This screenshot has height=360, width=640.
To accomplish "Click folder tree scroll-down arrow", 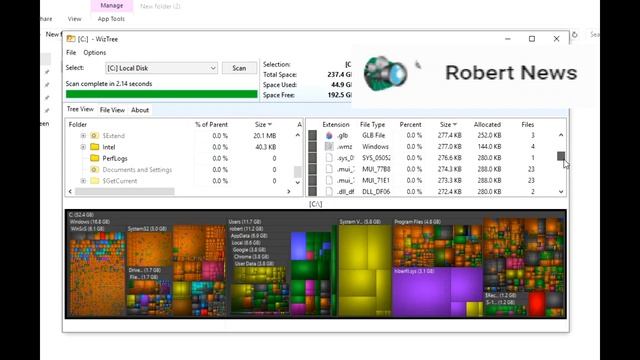I will (x=298, y=182).
